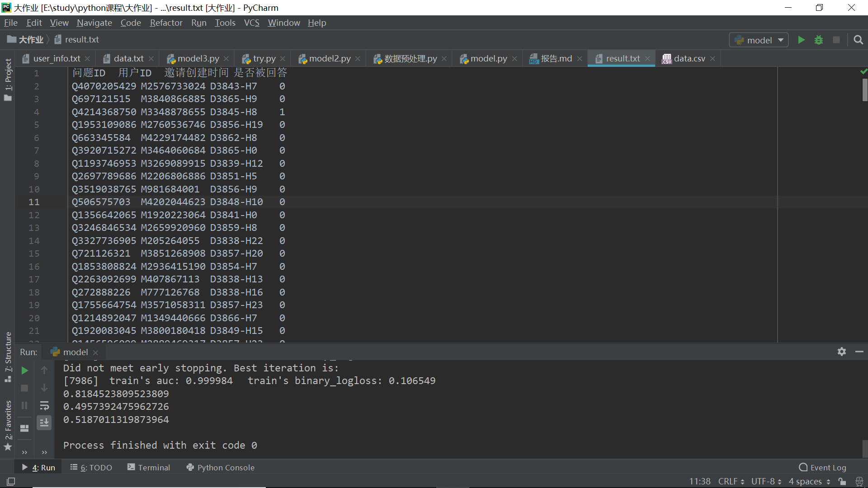This screenshot has width=868, height=488.
Task: Open Run panel settings gear
Action: click(x=842, y=352)
